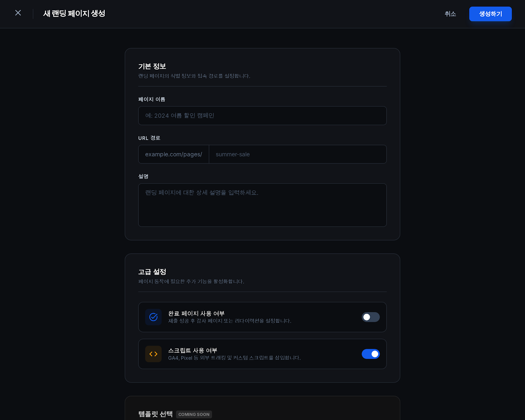Click the 완료 페이지 사용 여부 label text
Screen dimensions: 525x420
(x=196, y=313)
